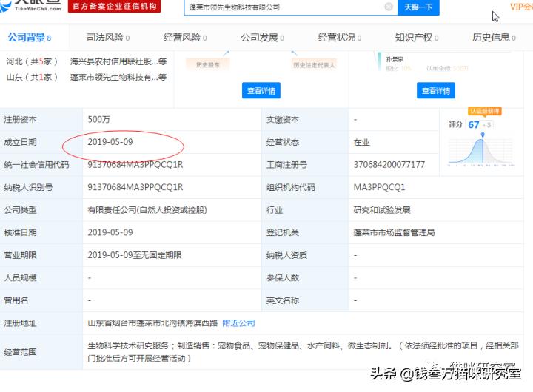
Task: Click the 认证后获得 badge
Action: 485,111
